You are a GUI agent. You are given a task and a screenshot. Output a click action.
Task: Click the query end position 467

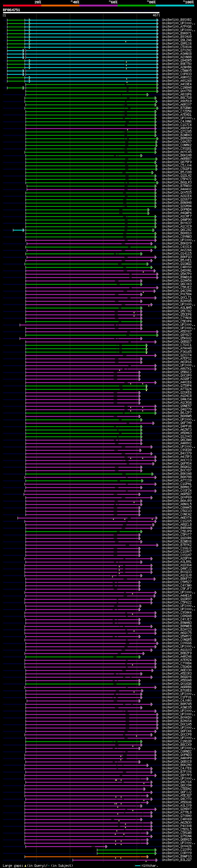155,15
